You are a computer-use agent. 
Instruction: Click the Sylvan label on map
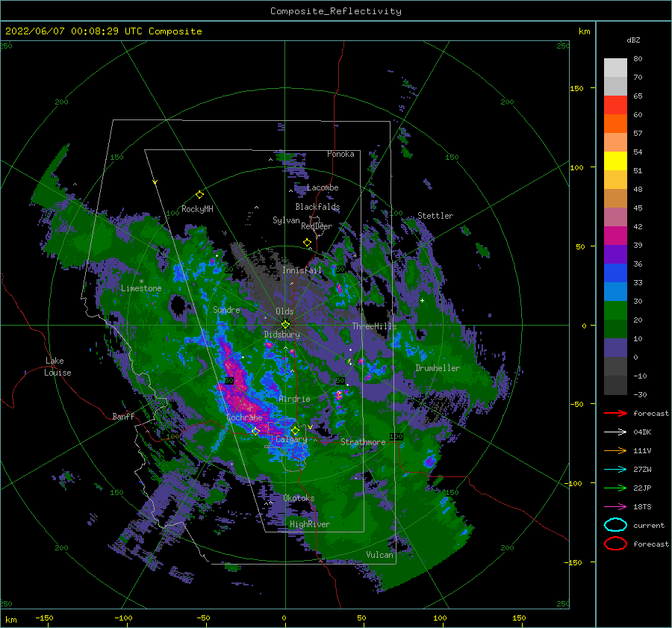click(x=286, y=220)
